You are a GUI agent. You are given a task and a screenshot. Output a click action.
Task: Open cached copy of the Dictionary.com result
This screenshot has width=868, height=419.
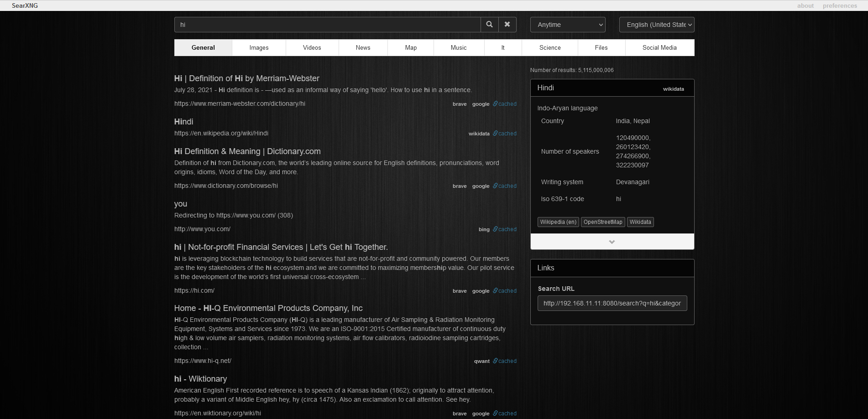pyautogui.click(x=505, y=186)
